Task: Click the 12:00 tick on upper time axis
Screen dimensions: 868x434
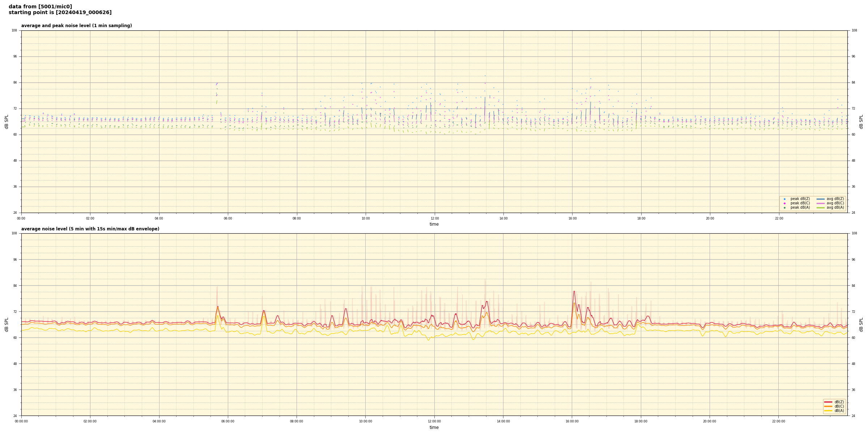Action: (x=435, y=218)
